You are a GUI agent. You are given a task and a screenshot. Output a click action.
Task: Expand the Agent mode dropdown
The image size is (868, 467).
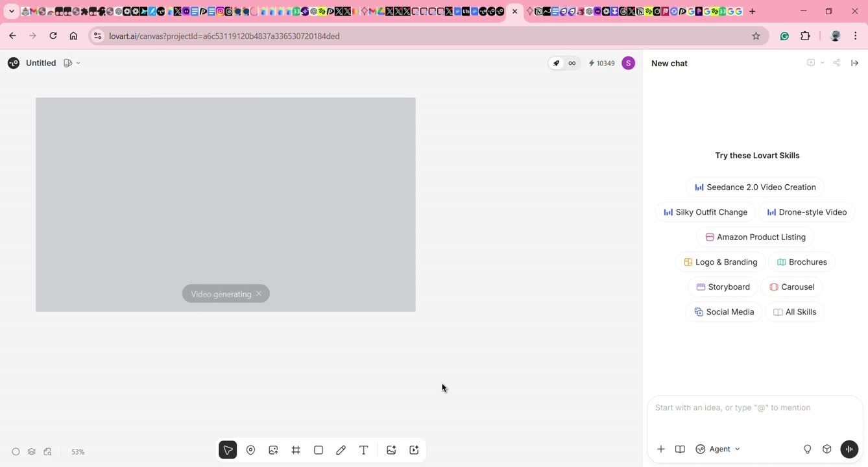click(718, 449)
